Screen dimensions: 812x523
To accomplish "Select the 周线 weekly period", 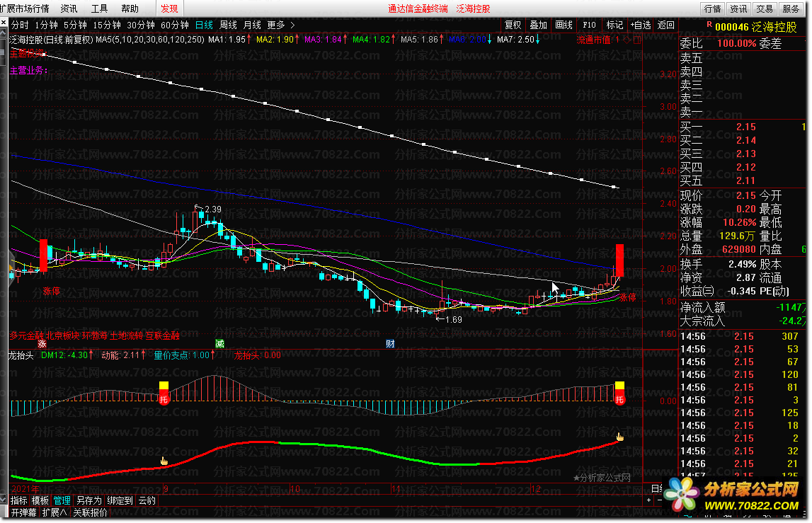I will pyautogui.click(x=229, y=25).
